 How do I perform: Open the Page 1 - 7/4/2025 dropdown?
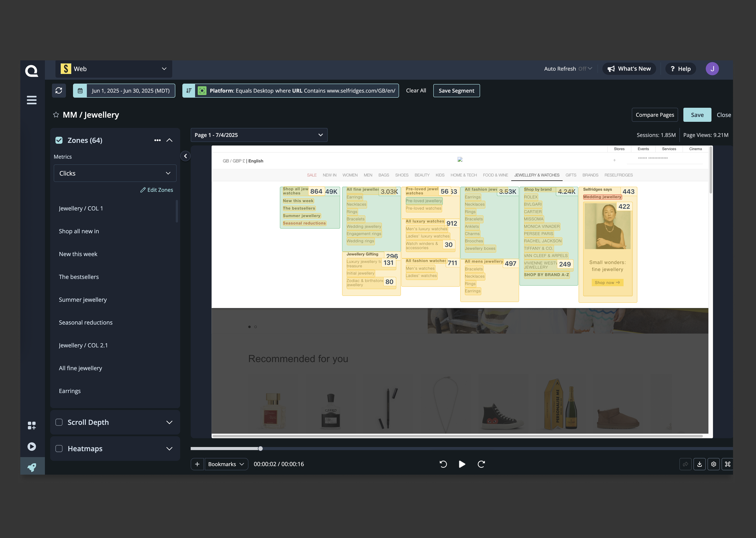259,135
